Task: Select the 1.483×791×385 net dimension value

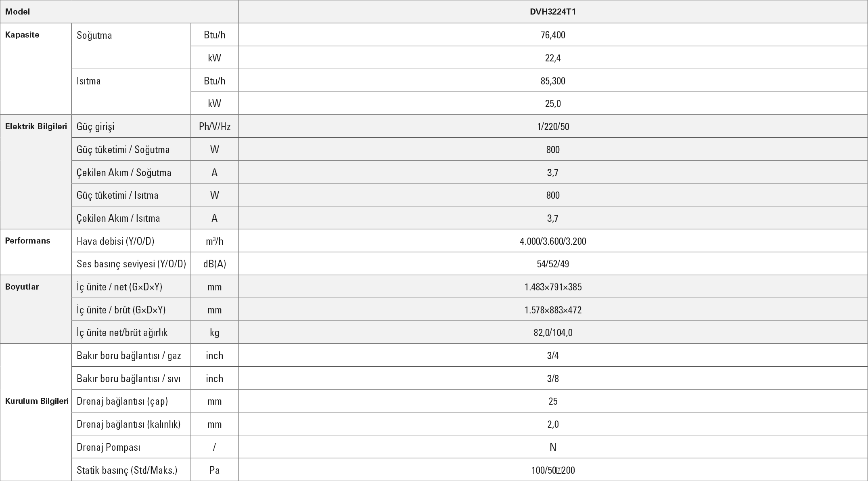Action: (552, 287)
